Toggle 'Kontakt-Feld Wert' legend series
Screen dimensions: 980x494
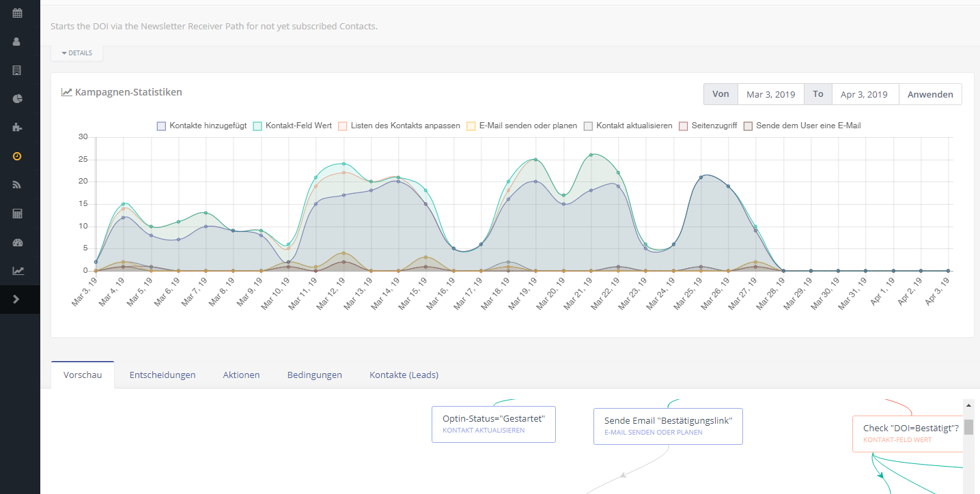pos(292,126)
